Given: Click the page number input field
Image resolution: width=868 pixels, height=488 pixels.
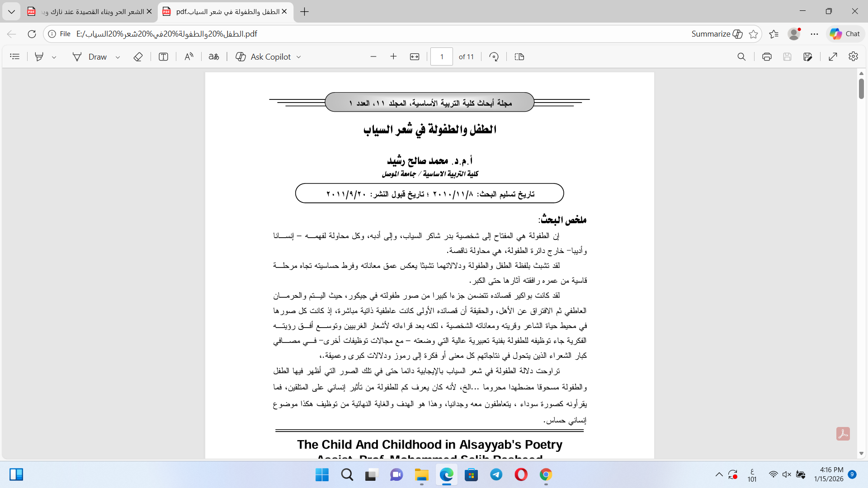Looking at the screenshot, I should pos(442,56).
